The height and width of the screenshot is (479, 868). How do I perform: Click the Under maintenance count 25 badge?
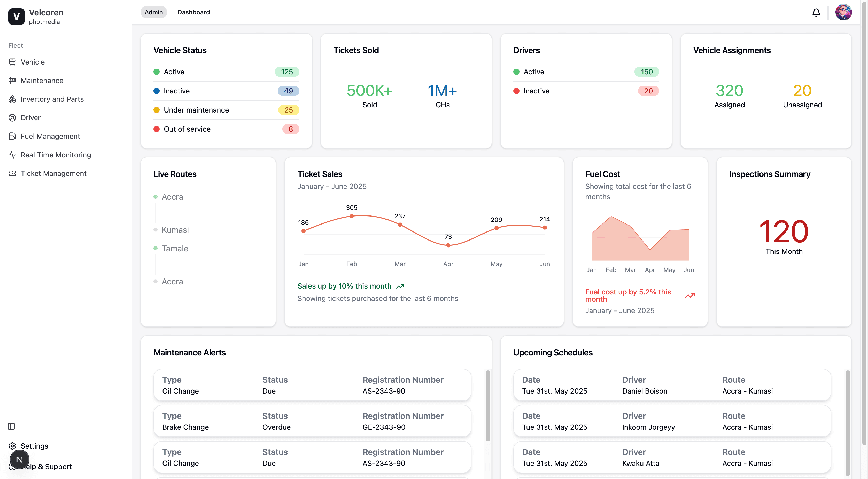coord(289,110)
